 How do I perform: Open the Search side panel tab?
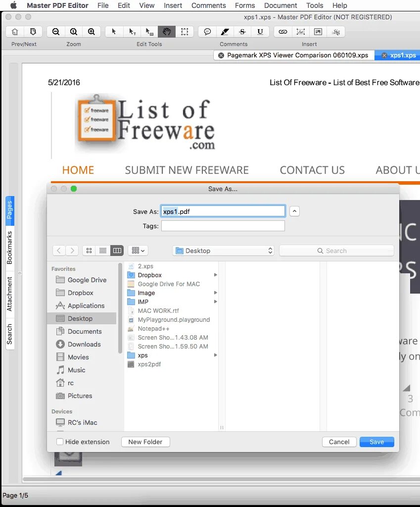[x=10, y=334]
